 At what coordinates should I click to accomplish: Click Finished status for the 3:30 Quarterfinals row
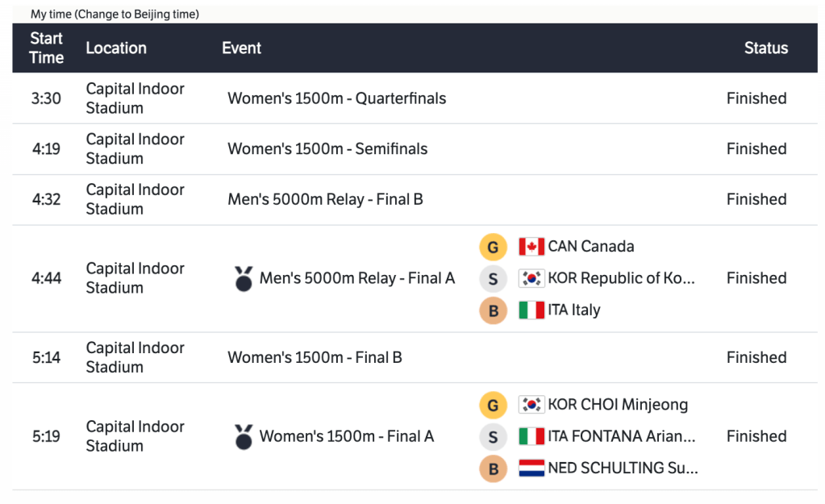756,98
